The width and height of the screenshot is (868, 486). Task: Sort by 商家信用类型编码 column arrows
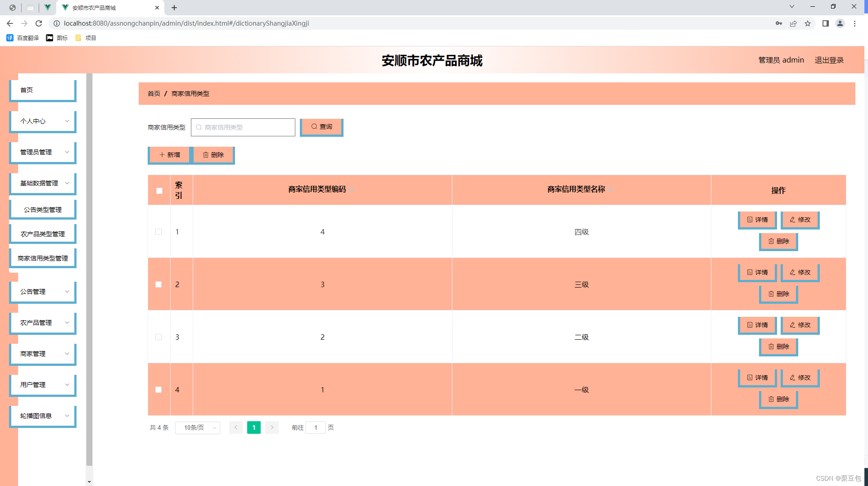[x=352, y=189]
